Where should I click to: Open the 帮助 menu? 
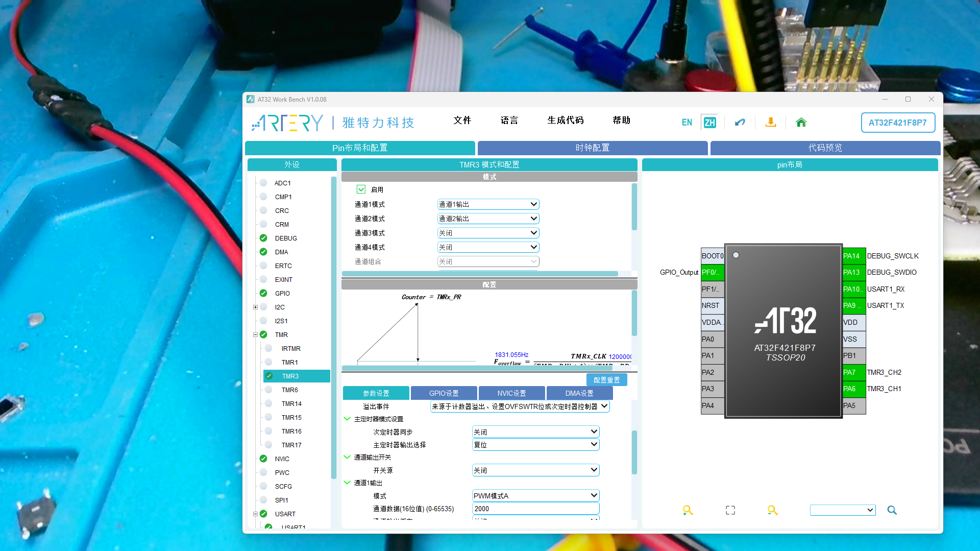click(x=621, y=121)
